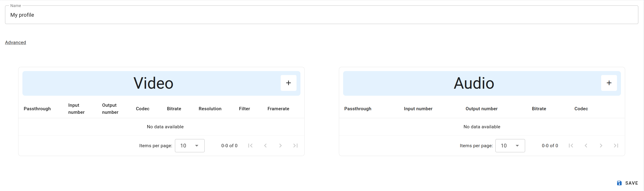This screenshot has height=191, width=644.
Task: Go to previous page in Video table
Action: (x=265, y=145)
